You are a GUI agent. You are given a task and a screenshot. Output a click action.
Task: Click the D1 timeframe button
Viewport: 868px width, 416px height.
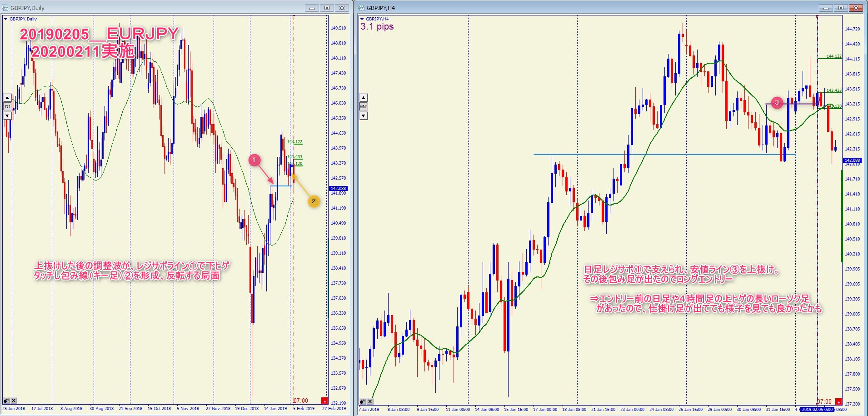[7, 107]
